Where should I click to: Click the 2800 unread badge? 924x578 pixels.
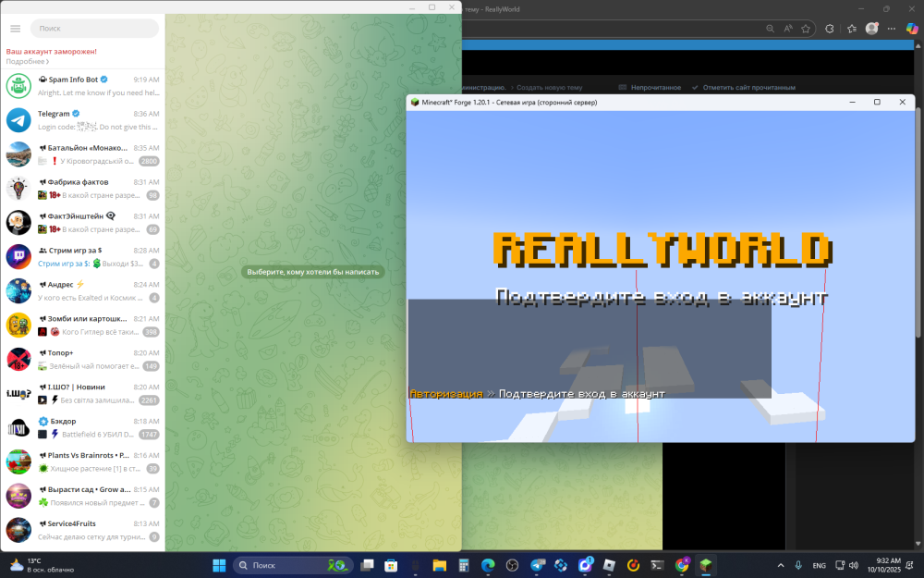[149, 161]
